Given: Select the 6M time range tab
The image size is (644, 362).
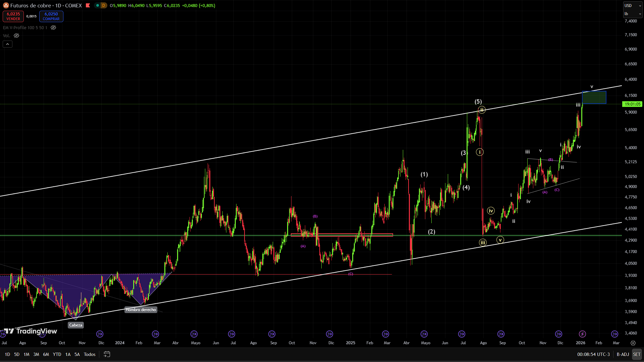Looking at the screenshot, I should pyautogui.click(x=46, y=354).
